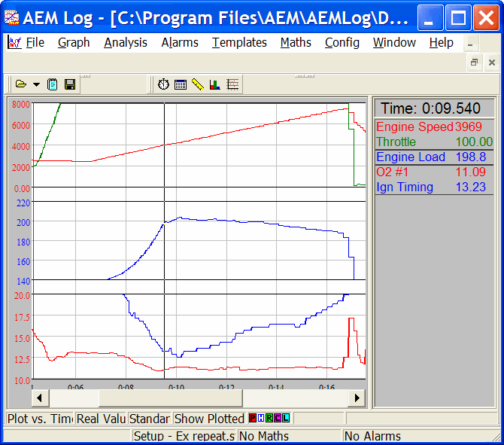Screen dimensions: 504x445
Task: Click the graph scrollbar left arrow
Action: click(x=40, y=398)
